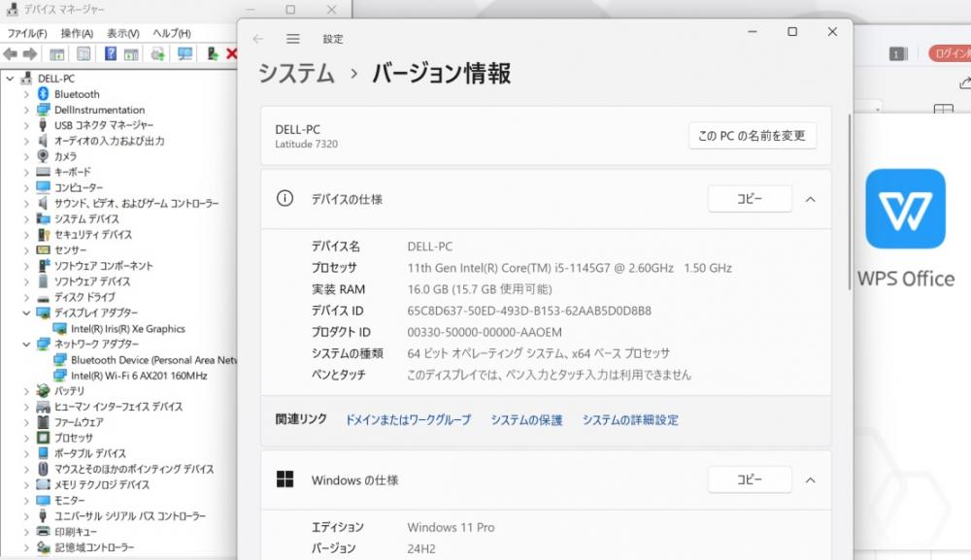Viewport: 971px width, 560px height.
Task: Expand the ファームウェア node
Action: tap(26, 422)
